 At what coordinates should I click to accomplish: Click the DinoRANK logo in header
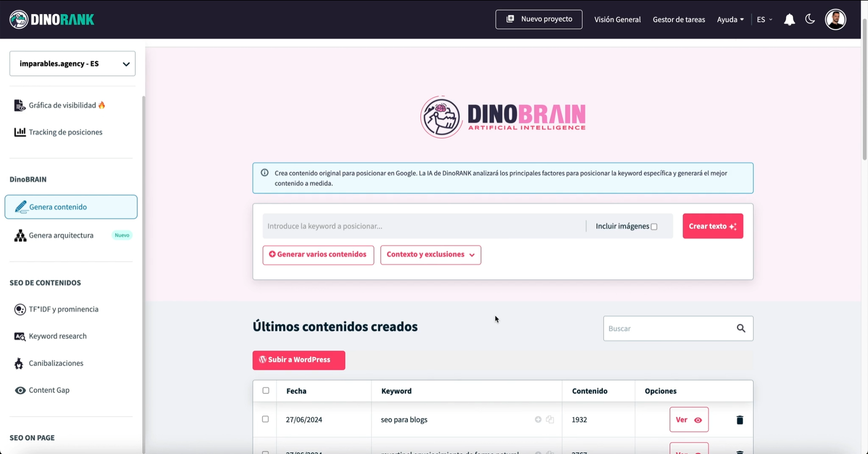coord(52,20)
